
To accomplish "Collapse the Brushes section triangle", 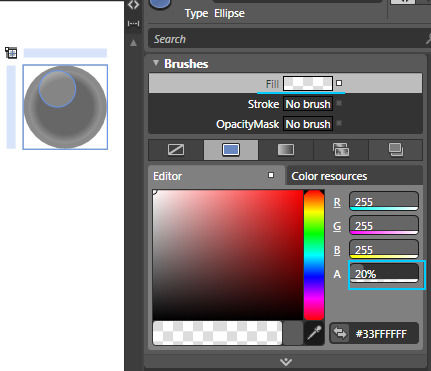I will coord(156,63).
